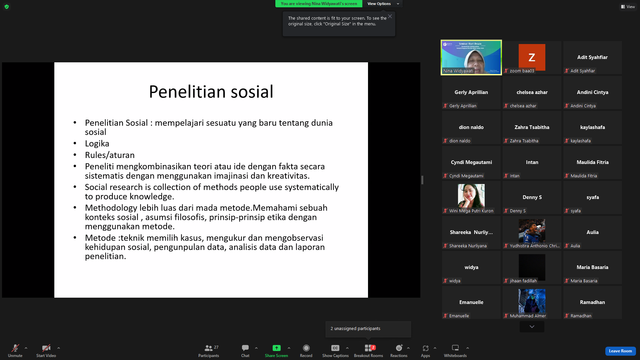The image size is (640, 360).
Task: Select widya participant tile
Action: coord(471,267)
